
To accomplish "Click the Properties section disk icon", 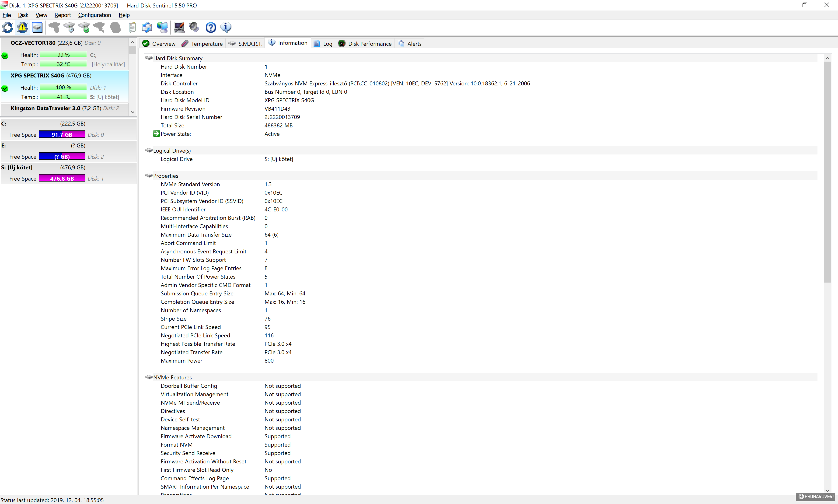I will (149, 176).
